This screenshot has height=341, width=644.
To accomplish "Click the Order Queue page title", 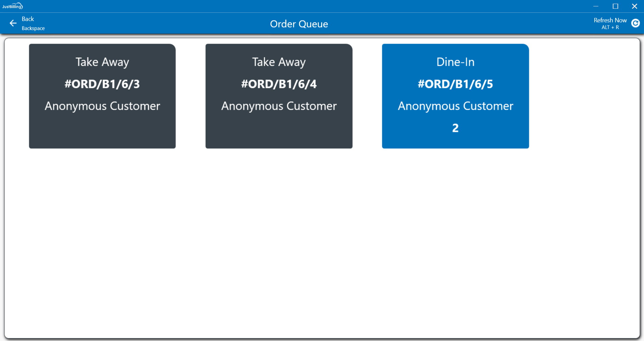I will tap(299, 24).
